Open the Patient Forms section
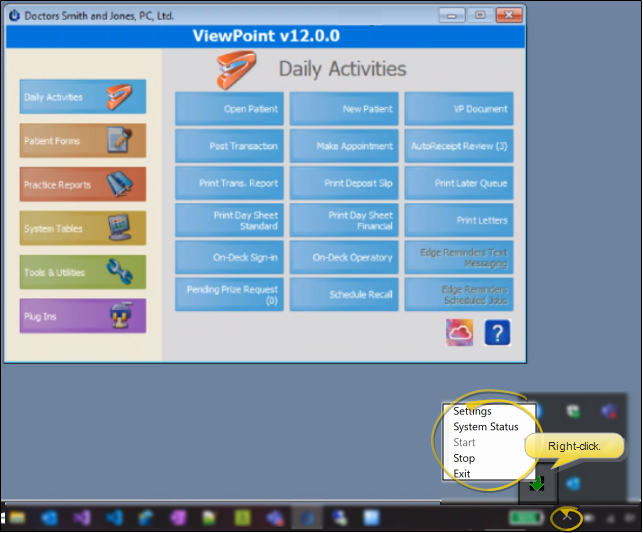Screen dimensions: 643x533 tap(82, 141)
